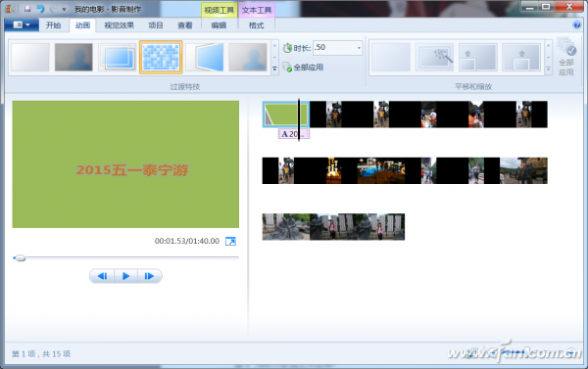
Task: Open the 视觉效果 ribbon tab
Action: tap(119, 25)
